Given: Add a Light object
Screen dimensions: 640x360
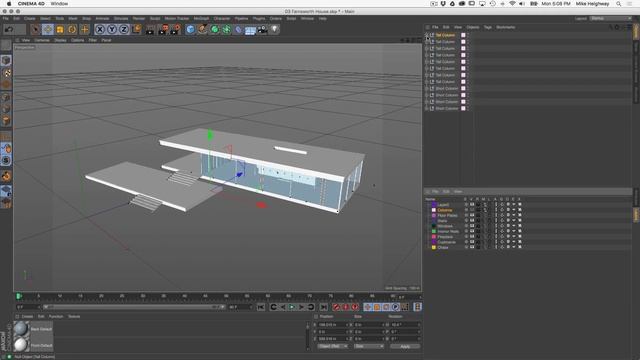Looking at the screenshot, I should [275, 29].
